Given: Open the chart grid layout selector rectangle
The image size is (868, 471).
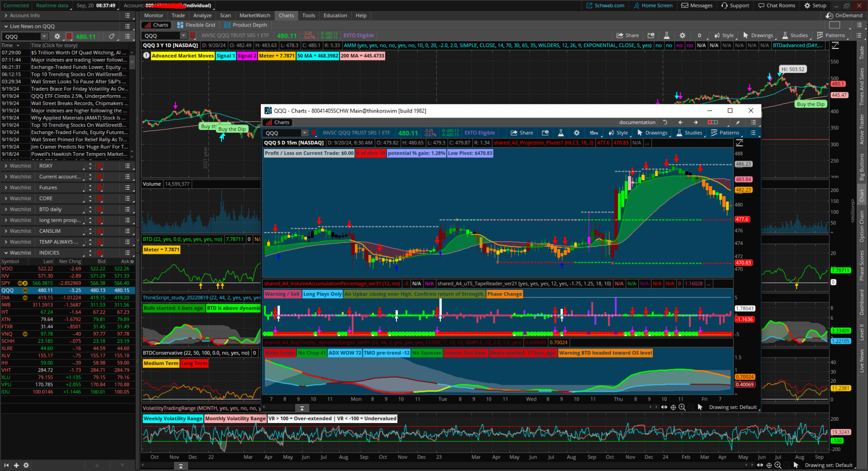Looking at the screenshot, I should click(x=835, y=25).
